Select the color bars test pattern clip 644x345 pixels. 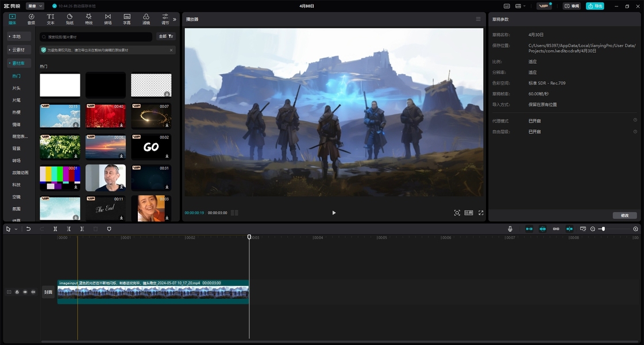coord(60,178)
